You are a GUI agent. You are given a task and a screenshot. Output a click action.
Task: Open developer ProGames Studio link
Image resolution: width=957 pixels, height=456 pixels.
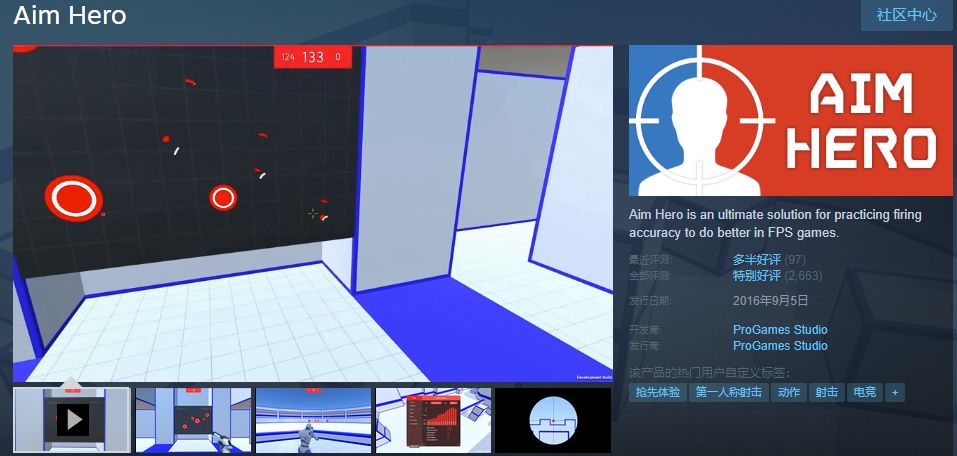tap(780, 330)
